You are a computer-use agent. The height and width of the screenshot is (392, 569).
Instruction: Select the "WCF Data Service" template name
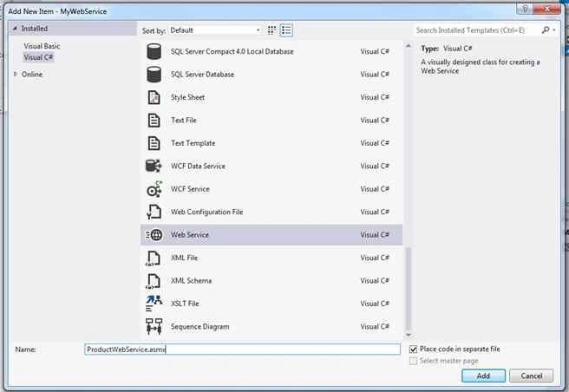point(198,167)
